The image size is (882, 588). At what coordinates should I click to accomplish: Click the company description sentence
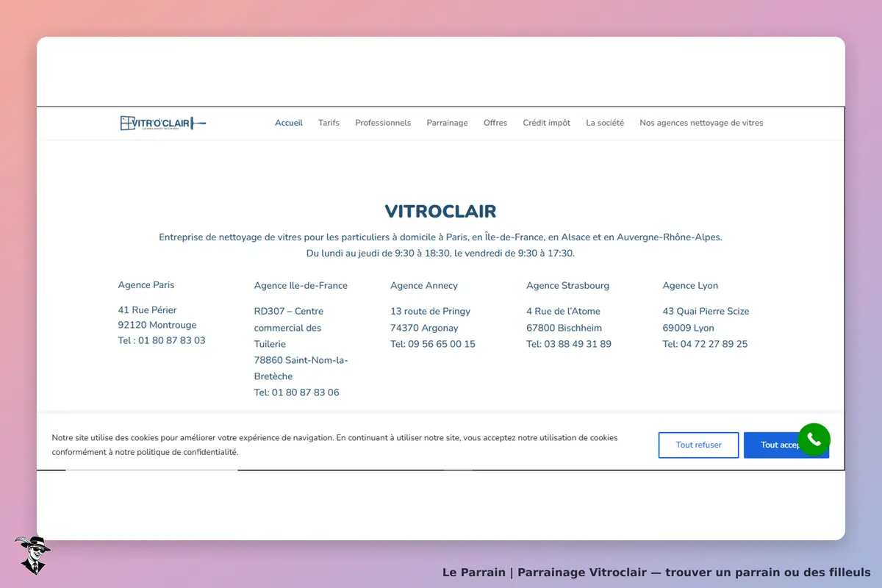tap(440, 237)
